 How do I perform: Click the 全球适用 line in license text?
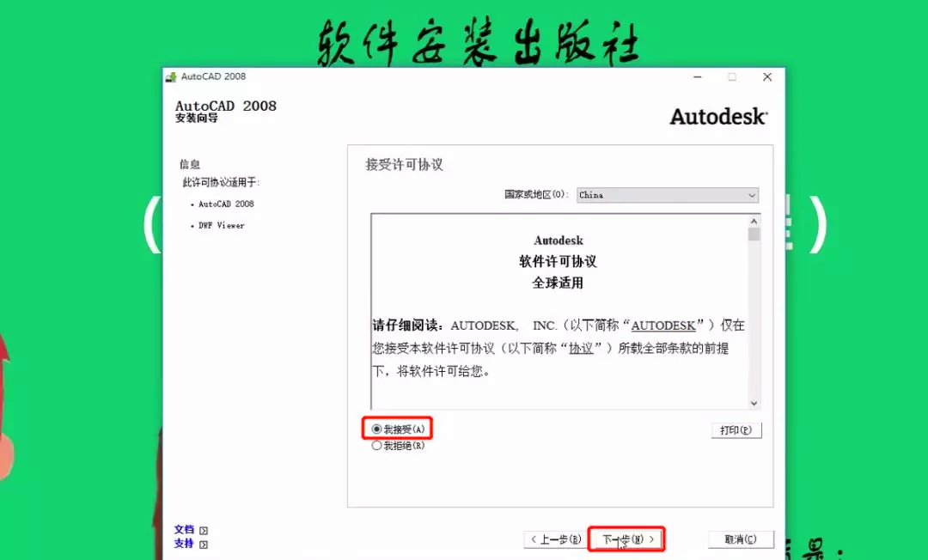(558, 283)
